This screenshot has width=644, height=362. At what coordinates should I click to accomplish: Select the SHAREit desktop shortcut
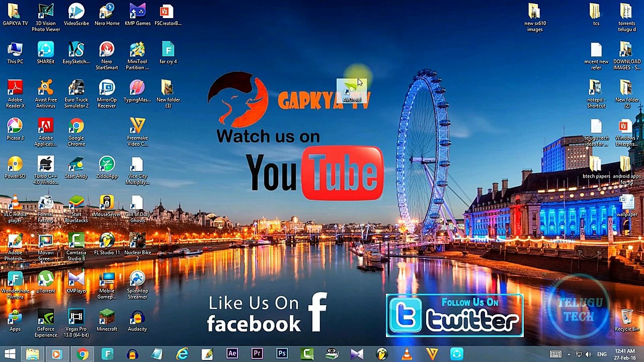click(46, 53)
